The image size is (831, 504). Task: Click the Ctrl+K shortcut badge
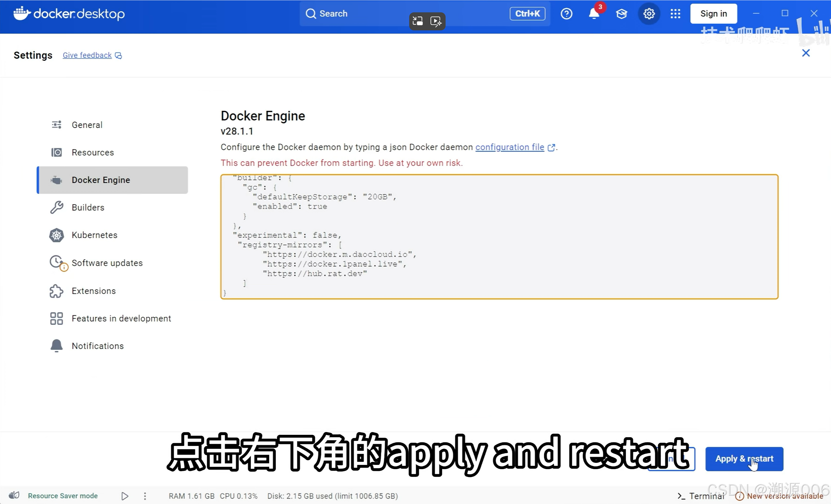(527, 14)
